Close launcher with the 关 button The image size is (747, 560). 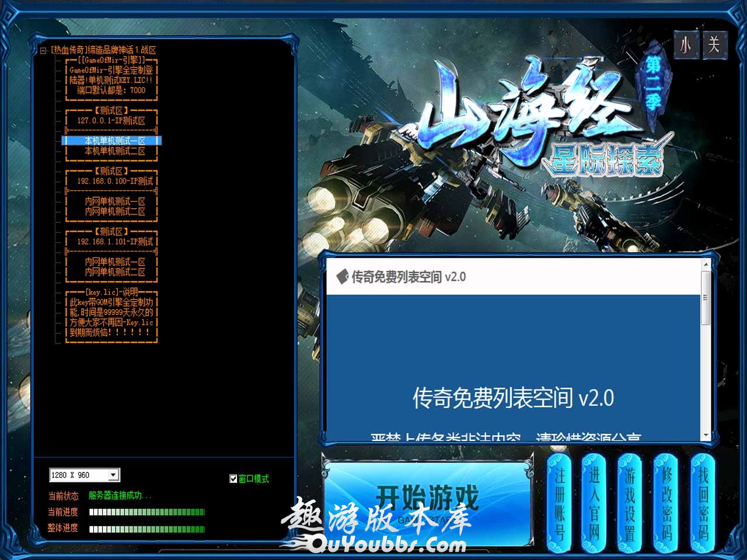point(713,45)
